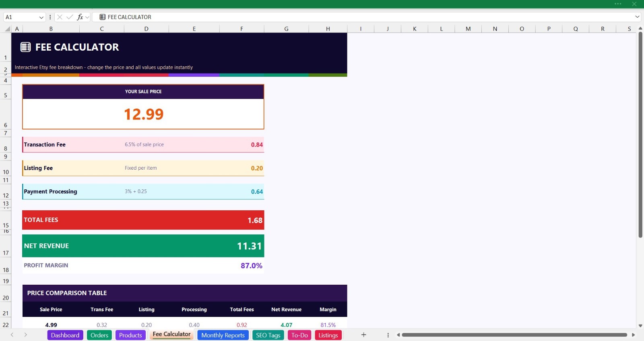Click the NET REVENUE value 11.31
This screenshot has height=341, width=644.
click(249, 246)
